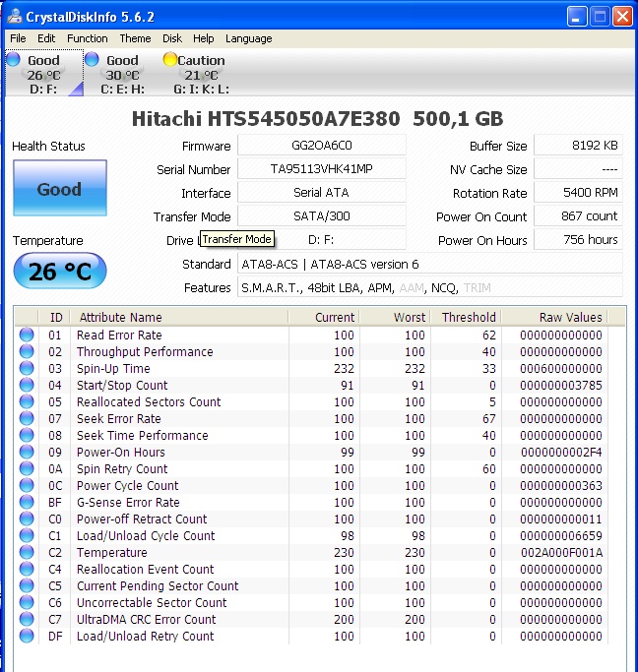Open the Language menu
The image size is (638, 672).
[x=249, y=38]
